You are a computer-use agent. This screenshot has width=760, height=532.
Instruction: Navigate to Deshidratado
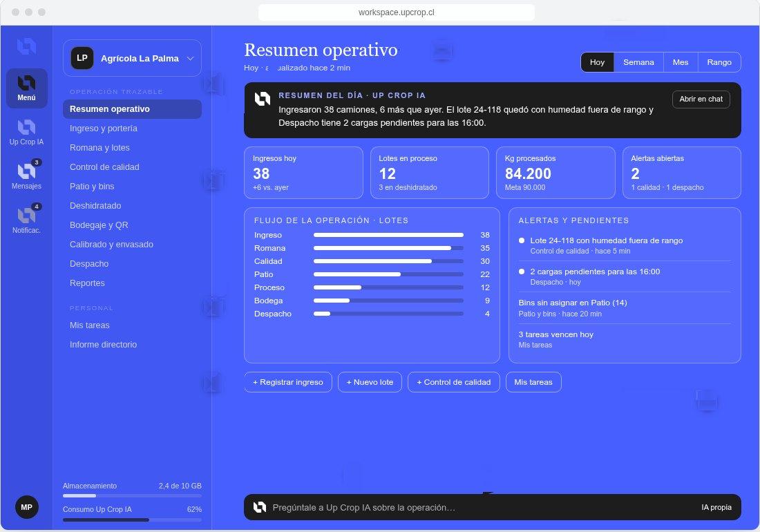(x=133, y=206)
